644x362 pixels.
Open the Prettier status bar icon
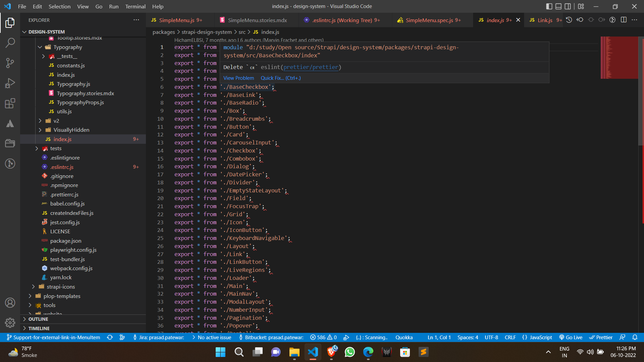[600, 338]
